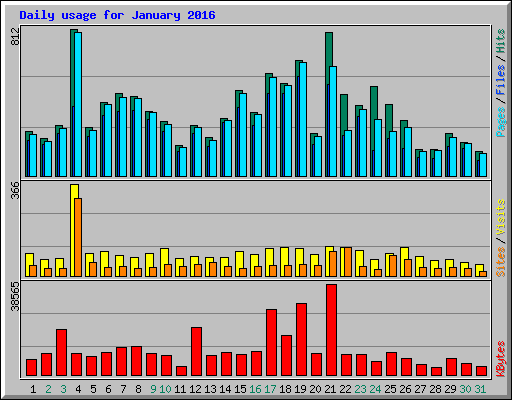Click day 22 on the x-axis

click(x=345, y=389)
